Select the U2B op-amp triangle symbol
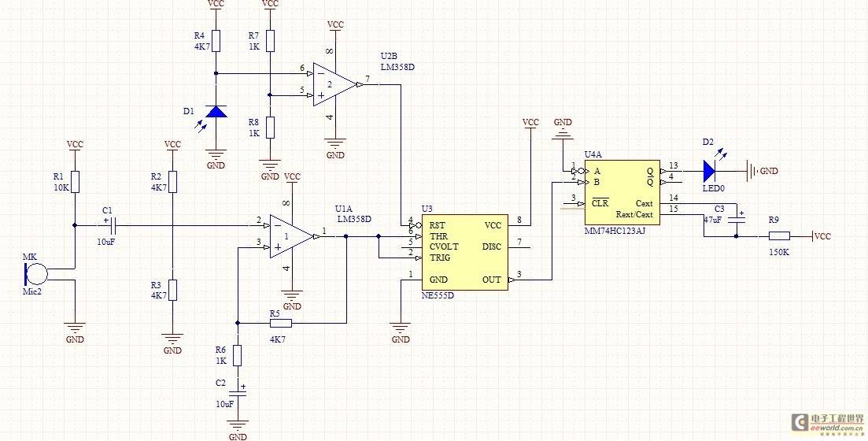The image size is (868, 441). click(334, 83)
